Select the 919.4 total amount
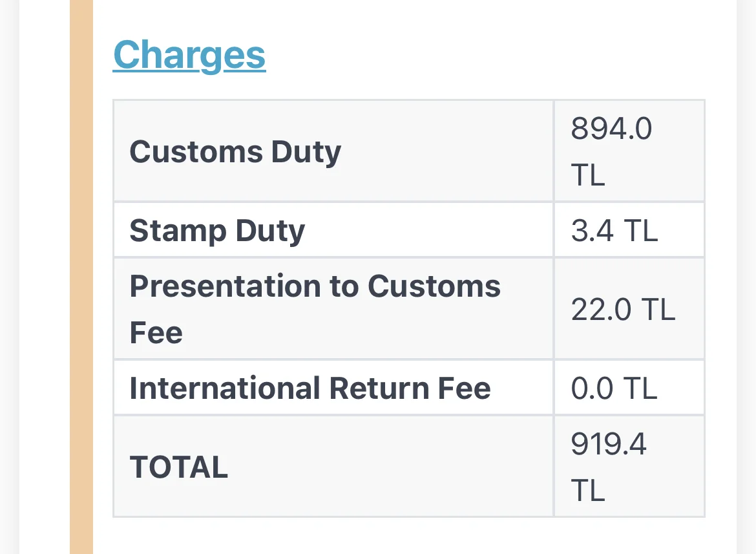Screen dimensions: 756x554 coord(609,444)
